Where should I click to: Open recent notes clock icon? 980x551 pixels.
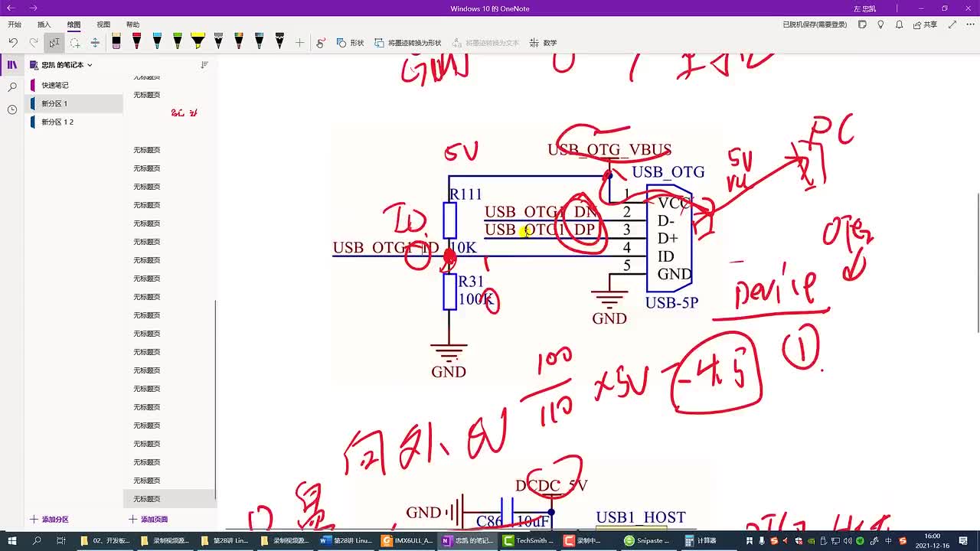click(x=12, y=109)
